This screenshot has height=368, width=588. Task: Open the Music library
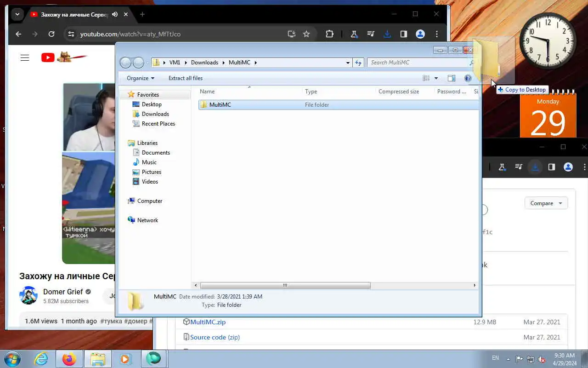click(x=149, y=162)
